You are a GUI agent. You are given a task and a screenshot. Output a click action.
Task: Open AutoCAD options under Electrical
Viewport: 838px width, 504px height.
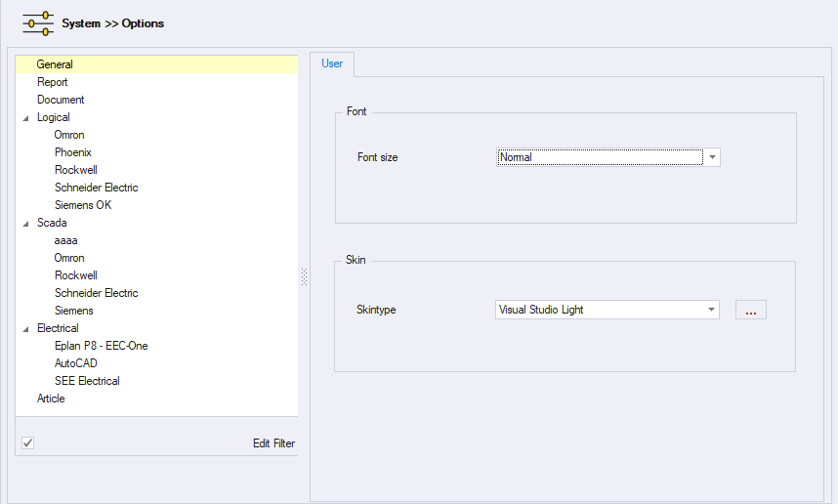(75, 363)
